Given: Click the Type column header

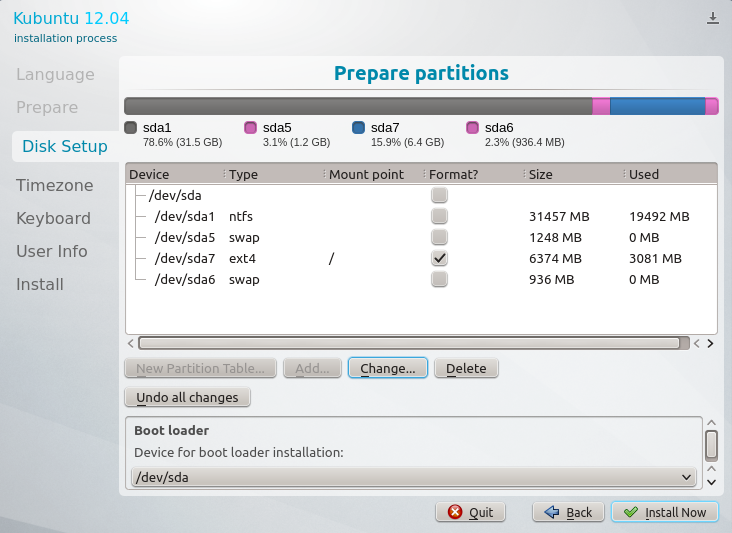Looking at the screenshot, I should click(275, 174).
